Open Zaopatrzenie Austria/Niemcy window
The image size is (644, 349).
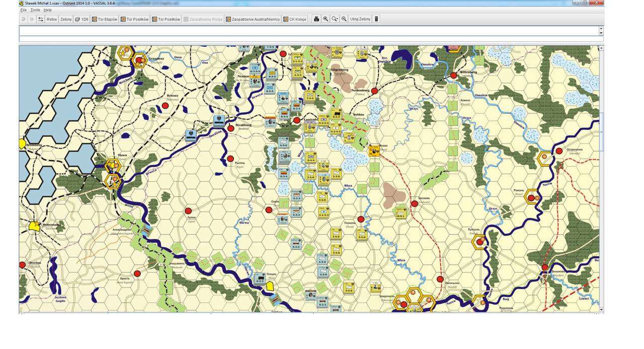253,19
